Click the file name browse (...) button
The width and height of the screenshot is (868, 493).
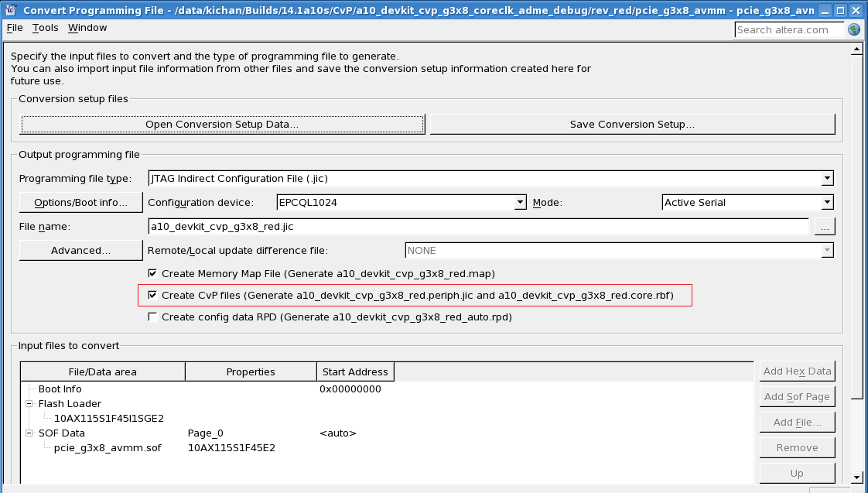[825, 227]
